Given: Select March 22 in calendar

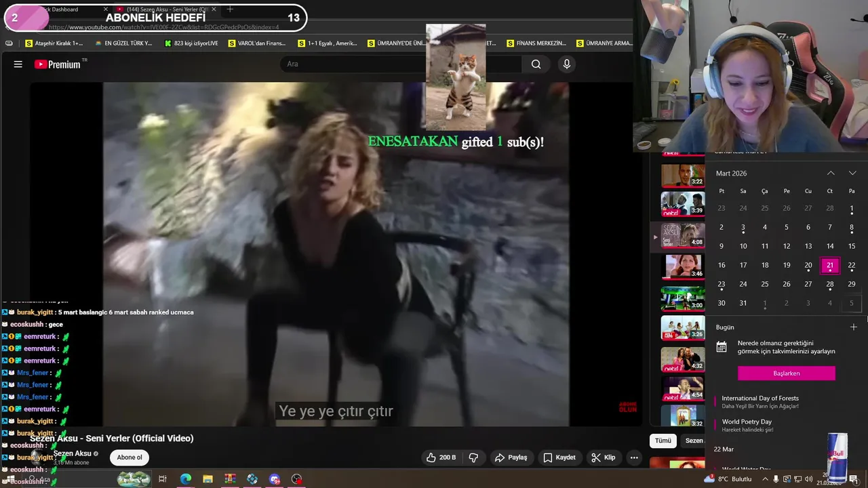Looking at the screenshot, I should pyautogui.click(x=852, y=266).
